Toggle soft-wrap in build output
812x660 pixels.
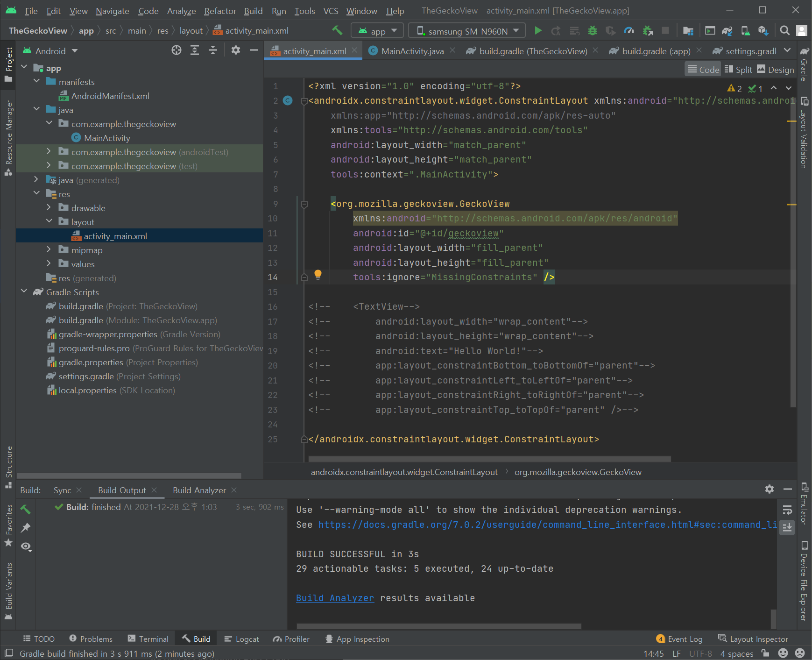pos(787,510)
